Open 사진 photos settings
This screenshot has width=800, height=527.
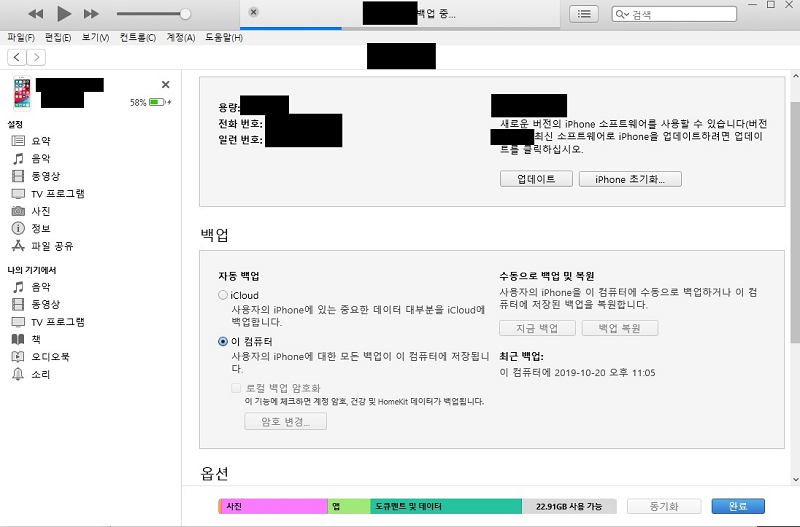tap(41, 211)
